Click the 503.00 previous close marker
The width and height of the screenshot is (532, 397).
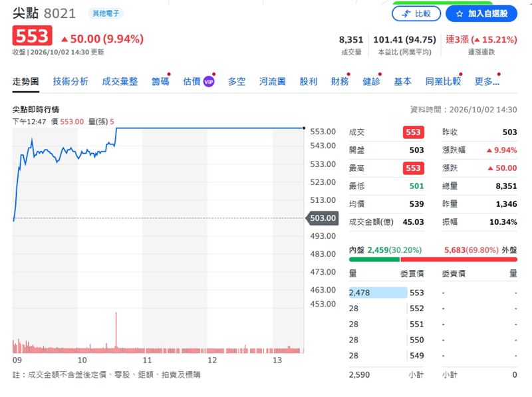pyautogui.click(x=323, y=218)
